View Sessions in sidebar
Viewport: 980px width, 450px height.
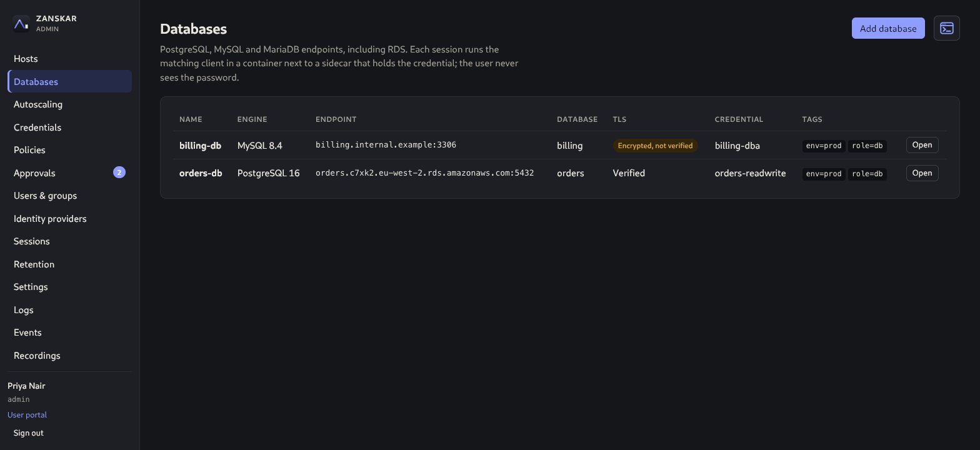[69, 241]
